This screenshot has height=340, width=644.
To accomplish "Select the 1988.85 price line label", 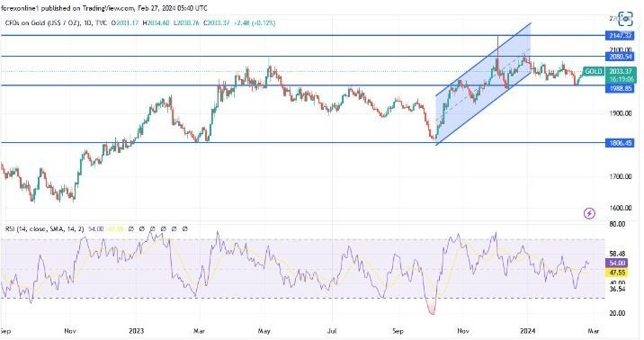I will (x=620, y=88).
